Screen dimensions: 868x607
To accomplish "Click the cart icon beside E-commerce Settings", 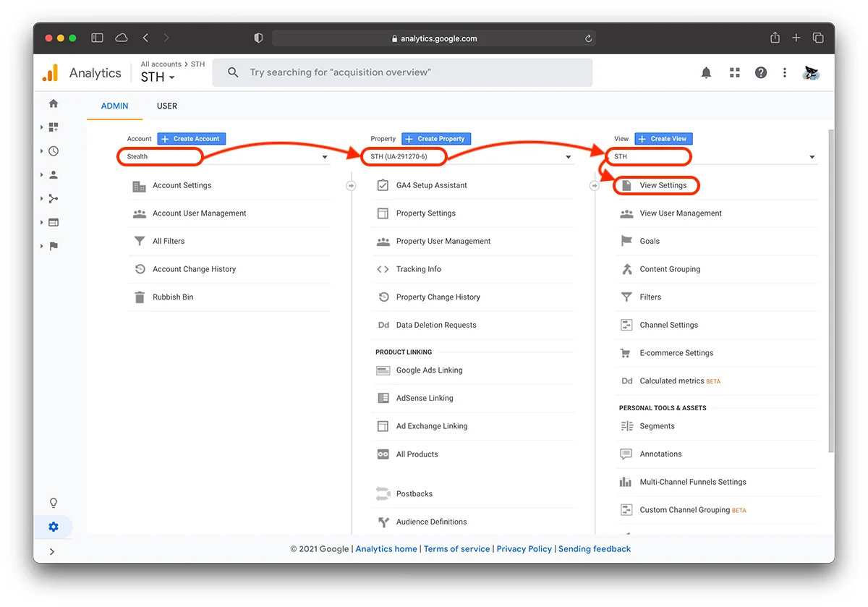I will 626,353.
